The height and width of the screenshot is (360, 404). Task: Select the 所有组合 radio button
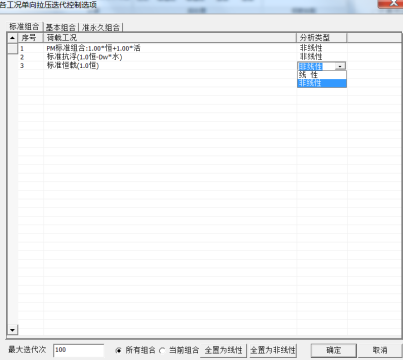coord(118,350)
